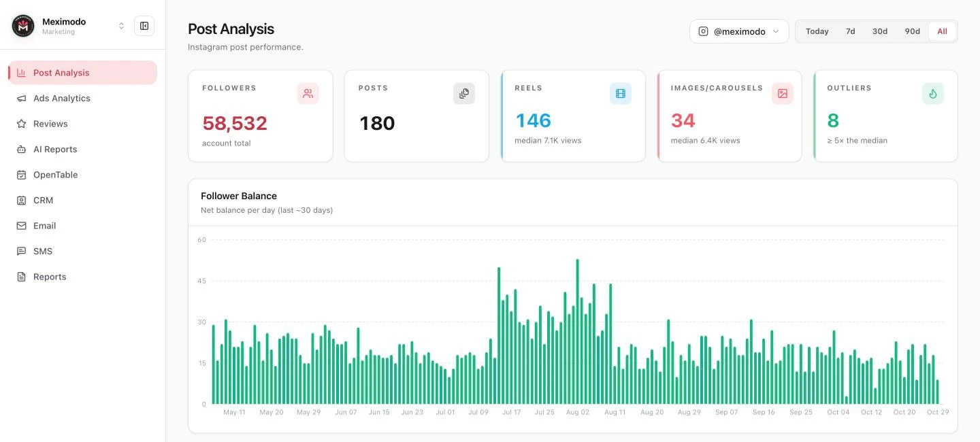Click the Reviews star icon
Screen dimensions: 980x442
point(21,124)
